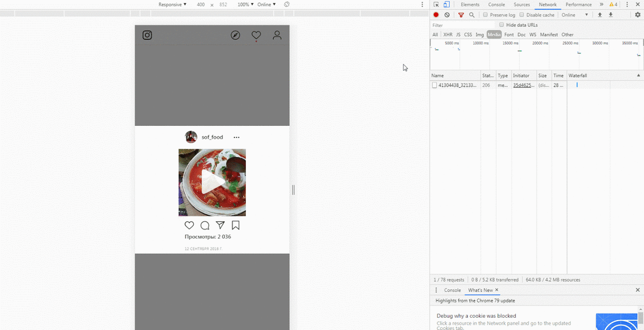Image resolution: width=644 pixels, height=330 pixels.
Task: Open the activity heart icon in header
Action: pyautogui.click(x=256, y=35)
